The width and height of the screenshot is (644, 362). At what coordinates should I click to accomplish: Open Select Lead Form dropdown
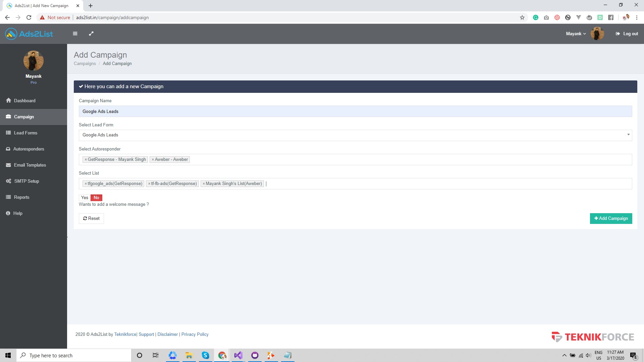point(355,135)
